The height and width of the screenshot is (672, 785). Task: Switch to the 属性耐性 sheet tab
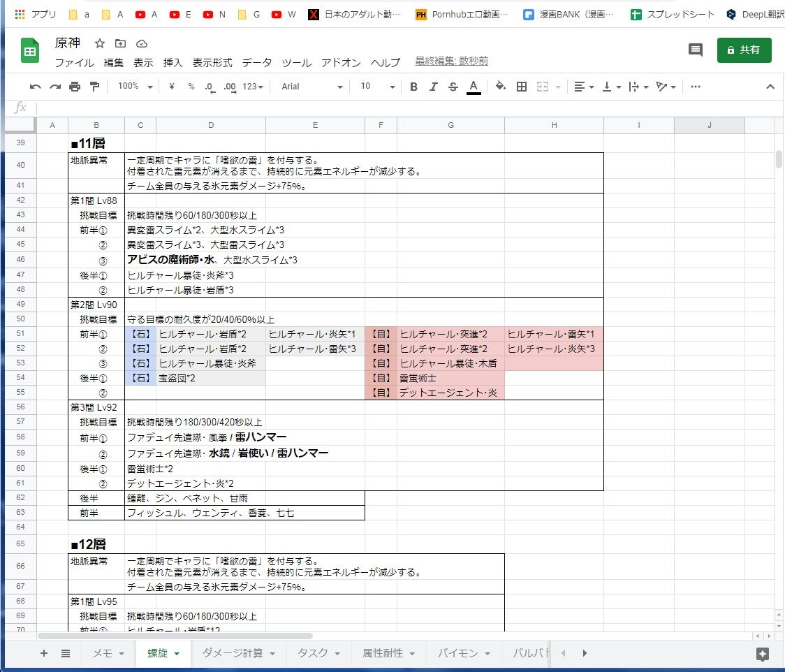point(383,653)
